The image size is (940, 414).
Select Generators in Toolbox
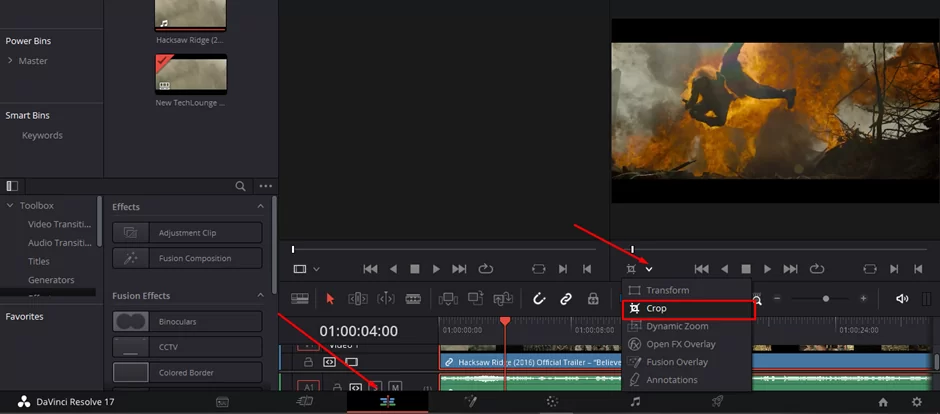tap(51, 280)
